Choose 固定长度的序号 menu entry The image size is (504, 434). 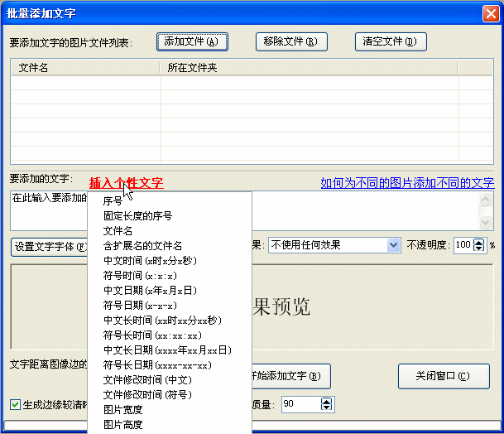tap(137, 216)
